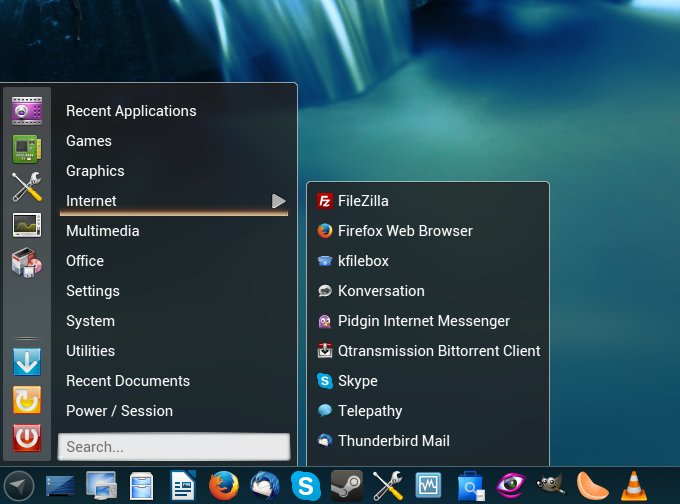Open the Graphics category
The width and height of the screenshot is (680, 504).
(174, 171)
